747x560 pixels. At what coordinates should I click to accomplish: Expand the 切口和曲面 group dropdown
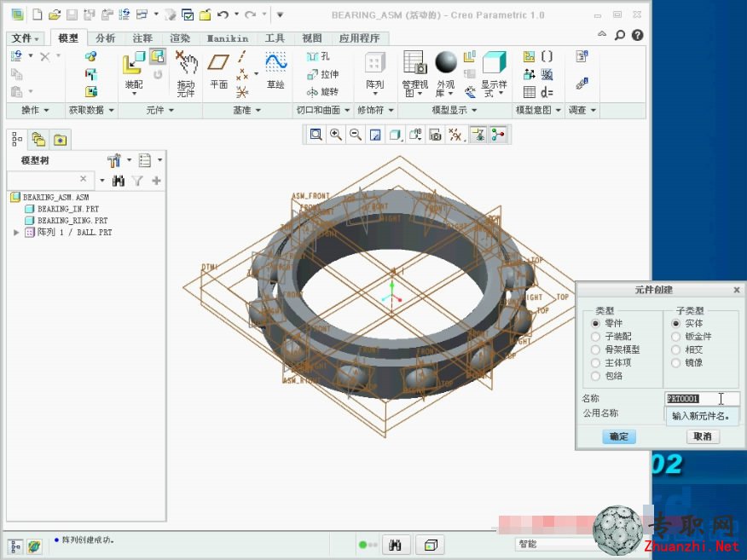pos(323,110)
